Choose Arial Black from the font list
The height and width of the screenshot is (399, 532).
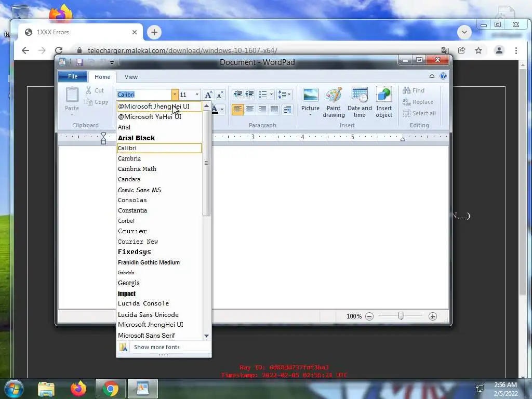pos(159,138)
